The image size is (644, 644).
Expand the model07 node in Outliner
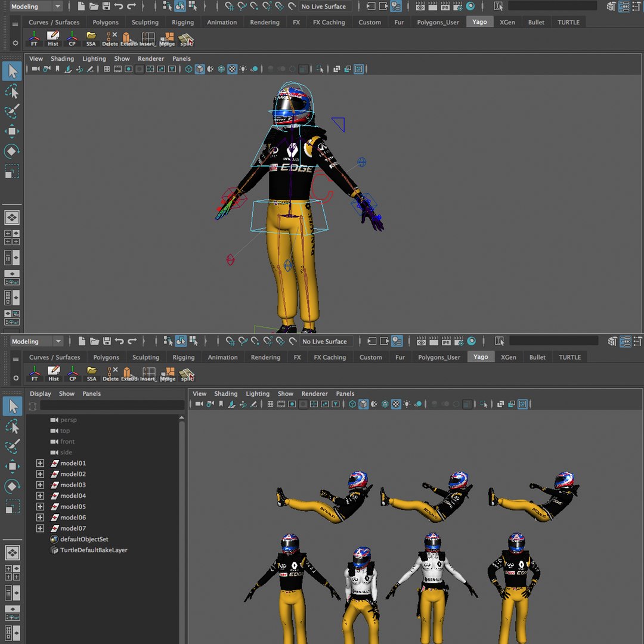click(x=40, y=528)
